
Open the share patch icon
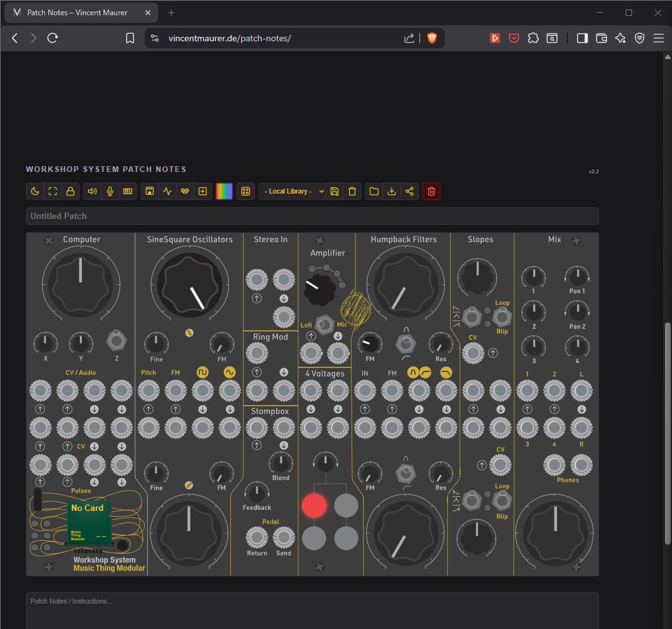[409, 191]
